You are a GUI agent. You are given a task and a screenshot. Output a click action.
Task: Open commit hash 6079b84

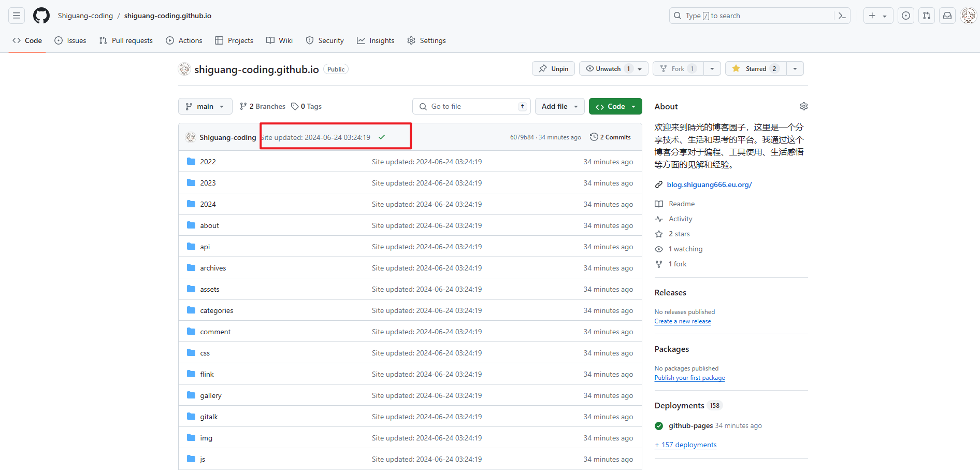[x=522, y=137]
